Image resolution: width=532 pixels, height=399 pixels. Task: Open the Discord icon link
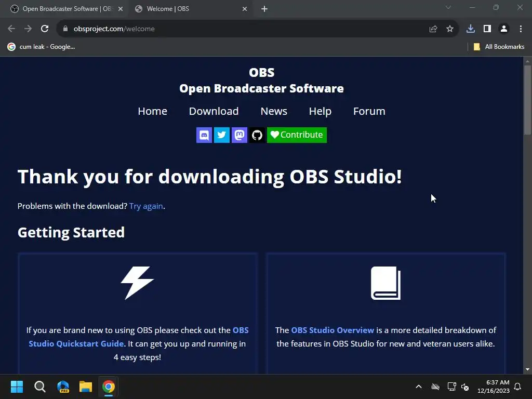point(204,135)
